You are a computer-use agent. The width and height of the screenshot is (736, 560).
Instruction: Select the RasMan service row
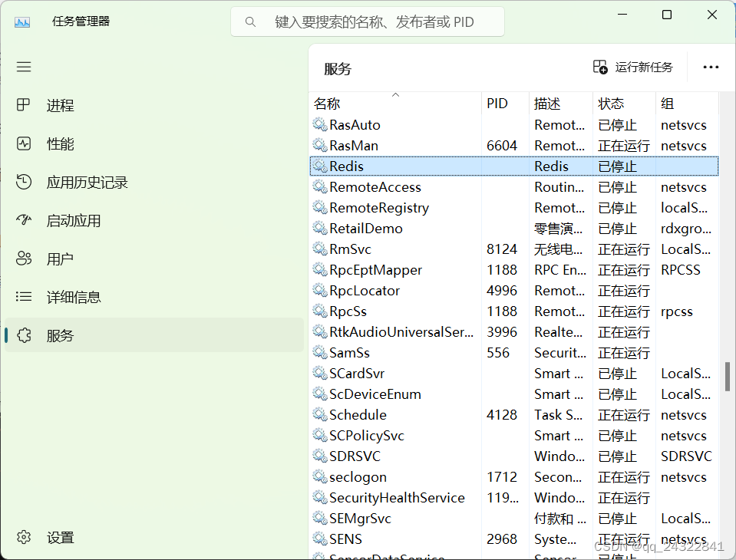(x=361, y=145)
